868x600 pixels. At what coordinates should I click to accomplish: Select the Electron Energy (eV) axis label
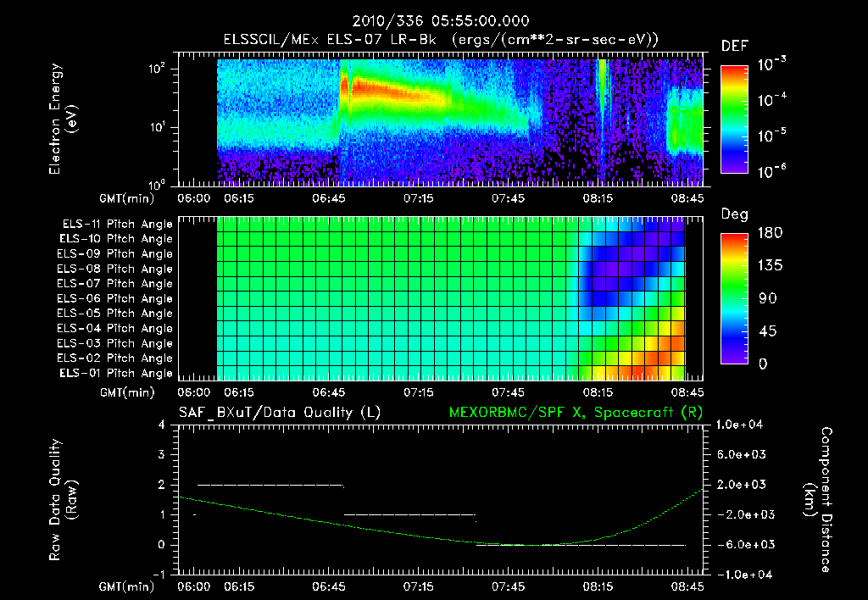(64, 119)
